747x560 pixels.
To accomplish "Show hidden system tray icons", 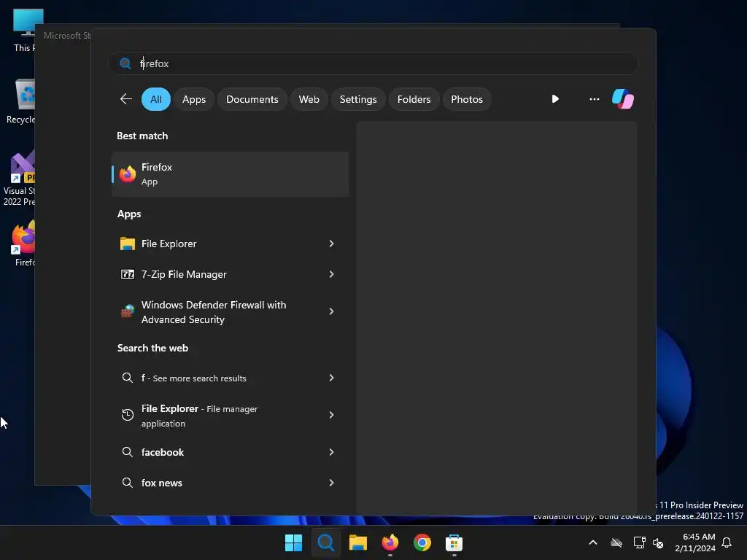I will coord(593,542).
